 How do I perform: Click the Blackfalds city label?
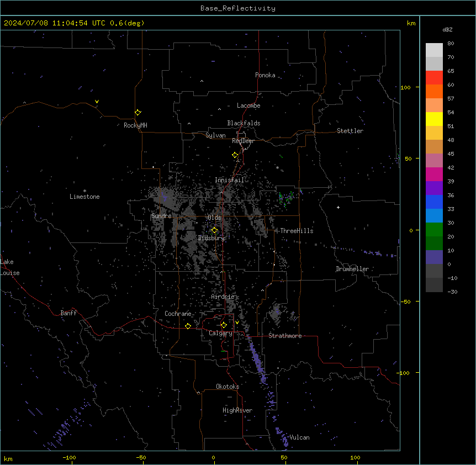[244, 123]
